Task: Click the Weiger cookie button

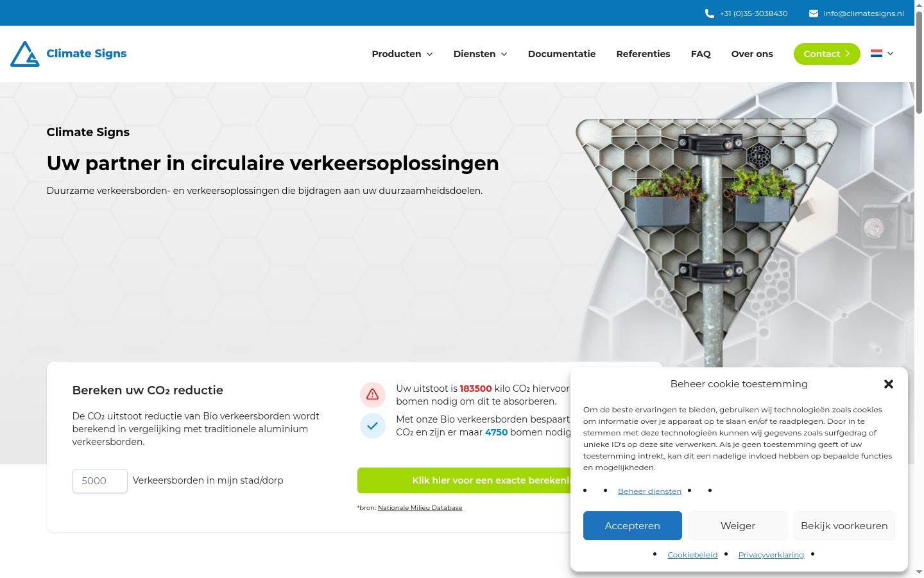Action: (x=738, y=526)
